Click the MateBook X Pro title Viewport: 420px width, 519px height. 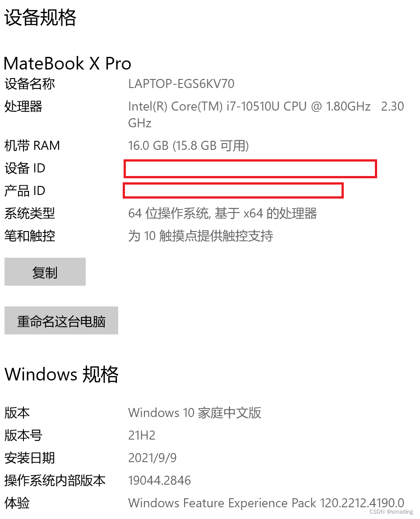(x=68, y=63)
